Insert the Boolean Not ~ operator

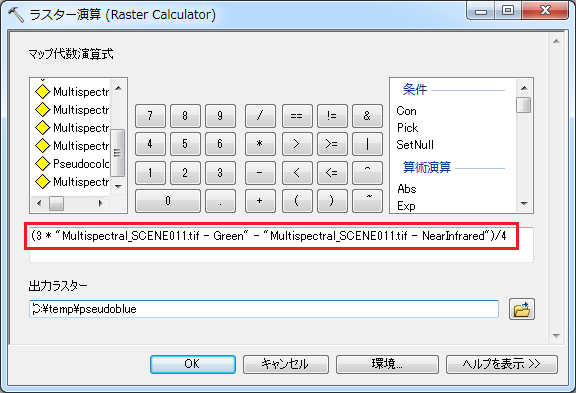point(367,201)
